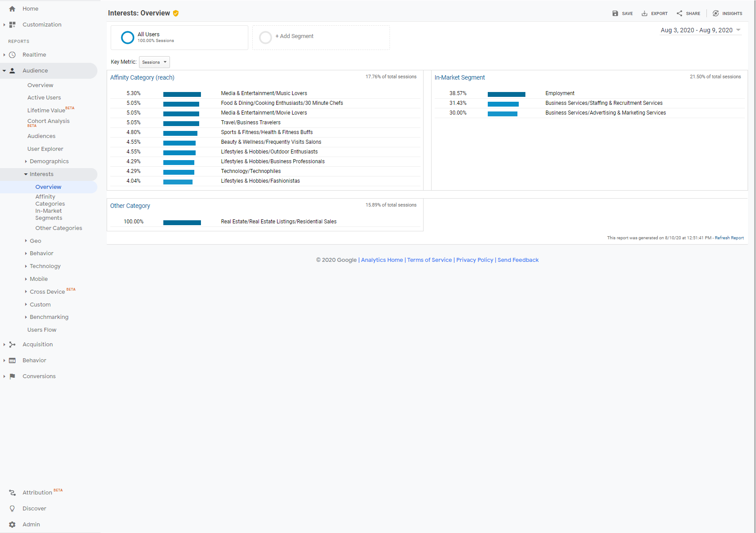
Task: Click the Save icon in header
Action: (615, 13)
